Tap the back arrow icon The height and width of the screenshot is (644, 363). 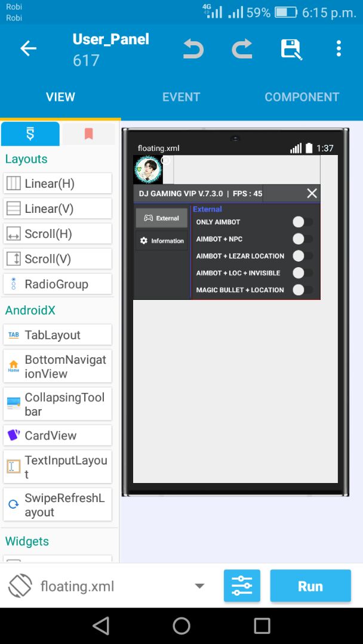point(29,49)
